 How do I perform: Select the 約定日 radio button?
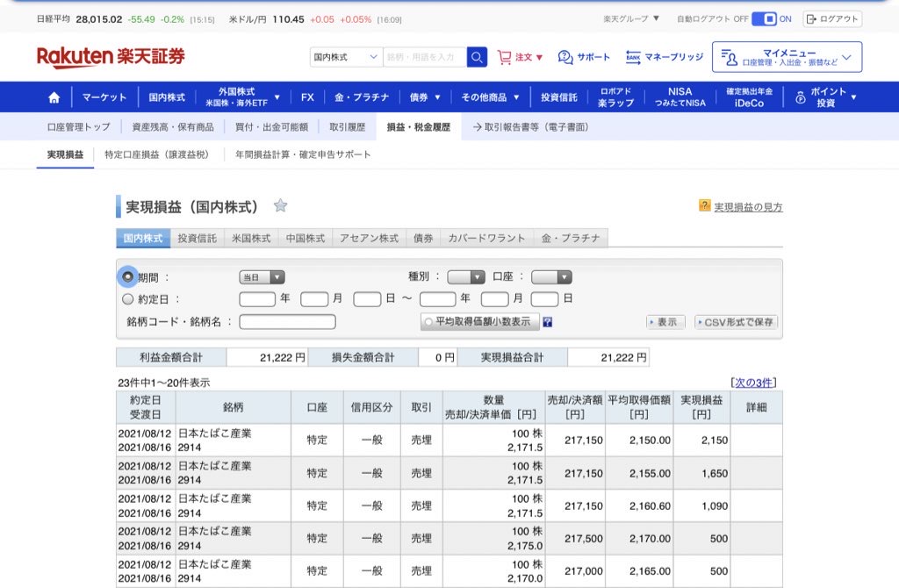(x=128, y=299)
